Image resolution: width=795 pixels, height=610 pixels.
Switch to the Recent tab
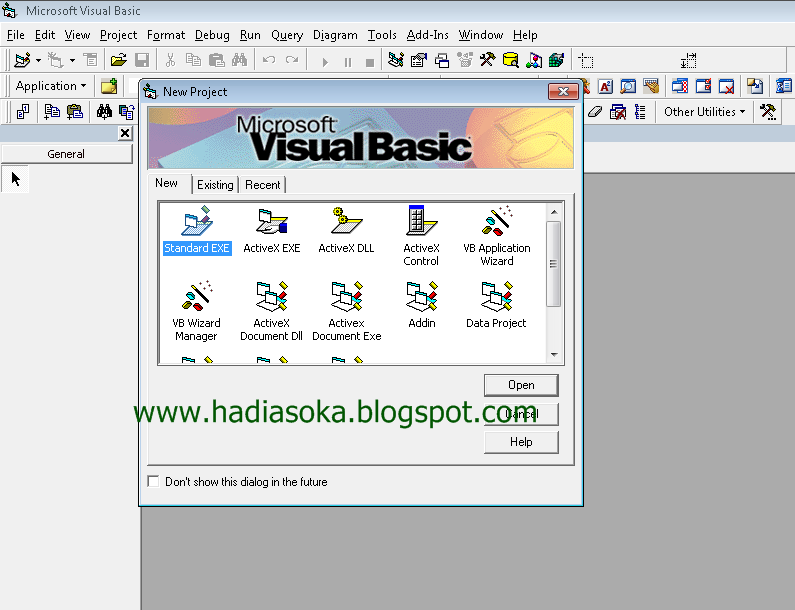pos(262,185)
